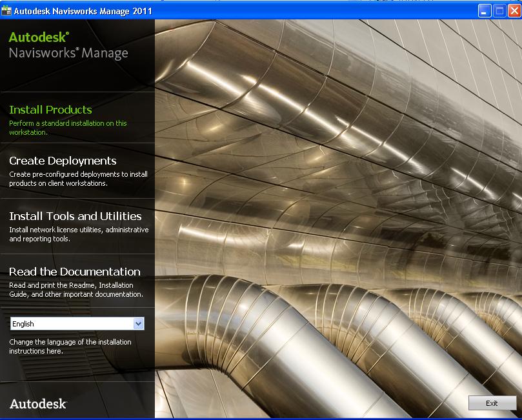Expand the English language dropdown arrow
The image size is (522, 420).
[x=139, y=323]
